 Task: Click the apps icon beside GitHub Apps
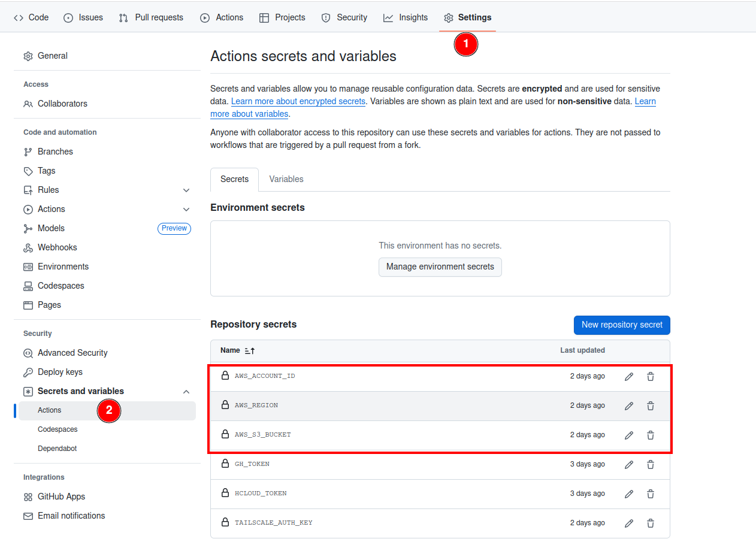[x=28, y=497]
